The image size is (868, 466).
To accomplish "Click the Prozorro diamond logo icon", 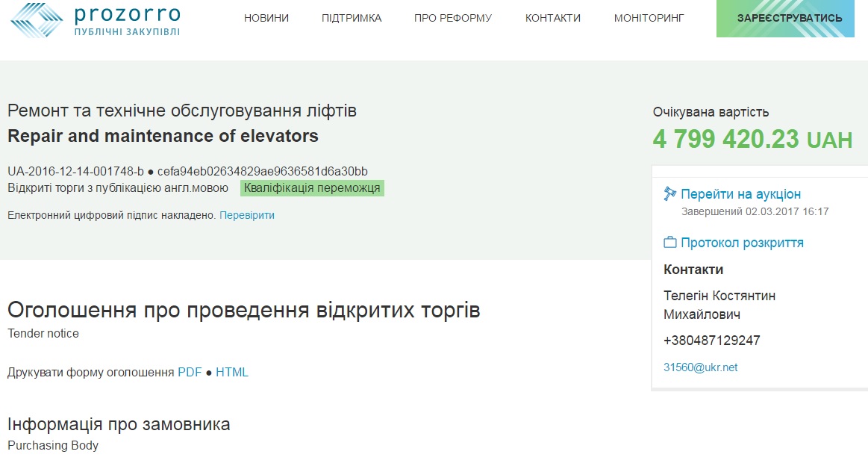I will click(37, 20).
